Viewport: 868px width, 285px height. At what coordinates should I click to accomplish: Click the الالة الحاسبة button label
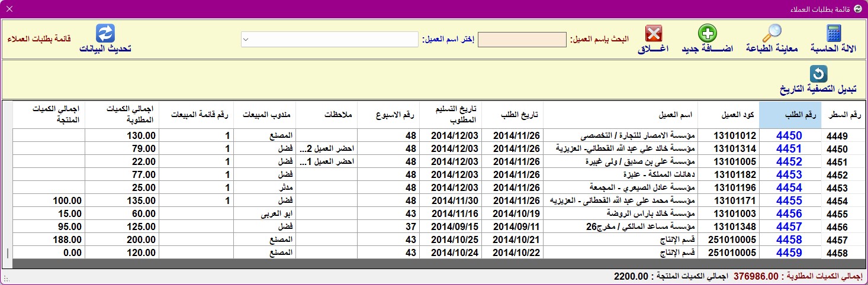[834, 48]
